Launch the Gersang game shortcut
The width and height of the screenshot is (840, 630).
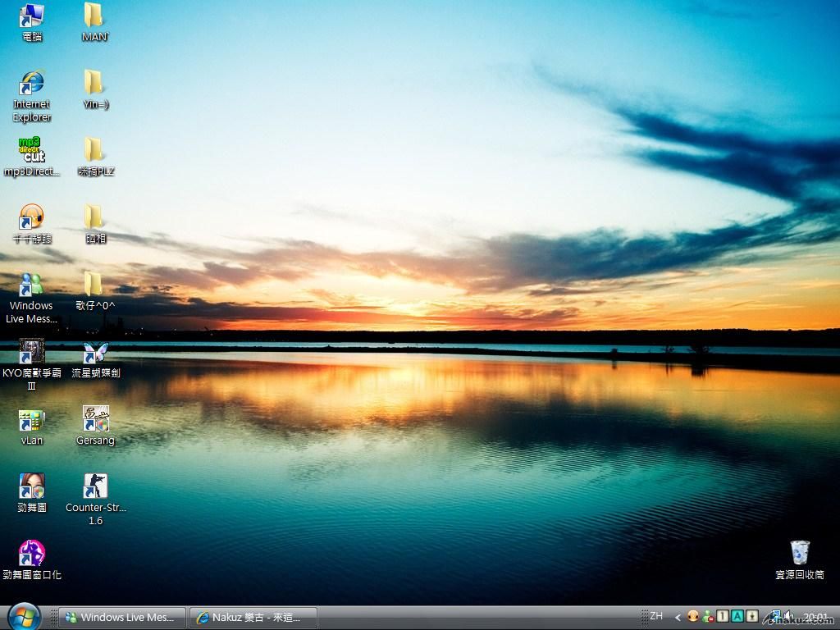click(95, 420)
